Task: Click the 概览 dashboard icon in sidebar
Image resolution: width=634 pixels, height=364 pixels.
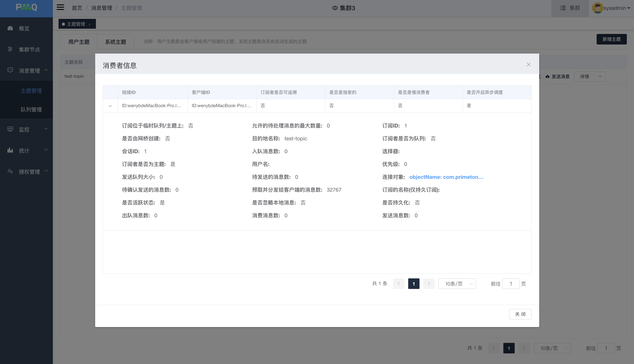Action: (x=10, y=28)
